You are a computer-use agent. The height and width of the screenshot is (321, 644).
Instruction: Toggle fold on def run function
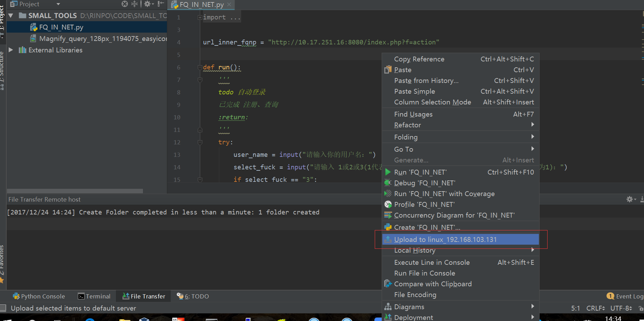point(200,67)
